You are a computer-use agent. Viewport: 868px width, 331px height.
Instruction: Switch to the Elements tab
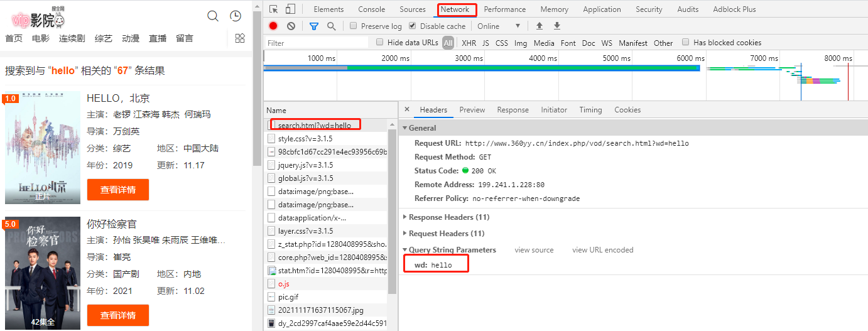click(328, 9)
